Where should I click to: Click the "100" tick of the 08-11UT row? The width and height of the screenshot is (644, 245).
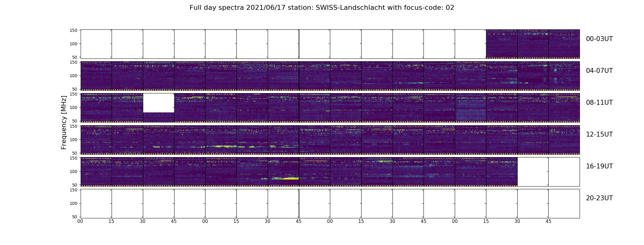point(74,107)
